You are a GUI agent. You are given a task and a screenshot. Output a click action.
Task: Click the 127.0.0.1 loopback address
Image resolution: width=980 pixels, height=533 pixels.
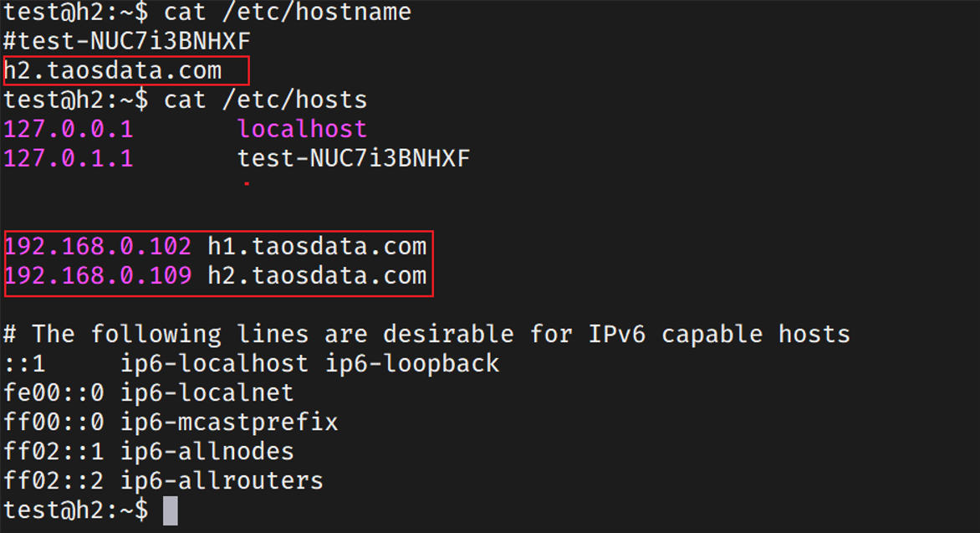(x=68, y=130)
